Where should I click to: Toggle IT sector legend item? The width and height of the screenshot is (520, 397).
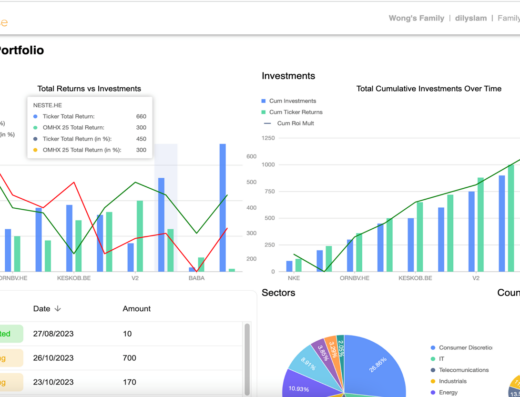pos(438,359)
